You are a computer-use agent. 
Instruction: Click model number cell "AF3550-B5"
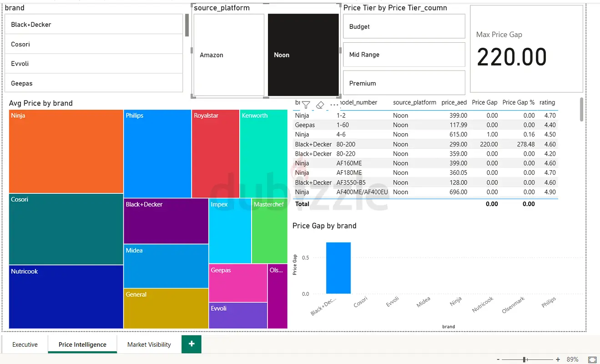pos(351,182)
